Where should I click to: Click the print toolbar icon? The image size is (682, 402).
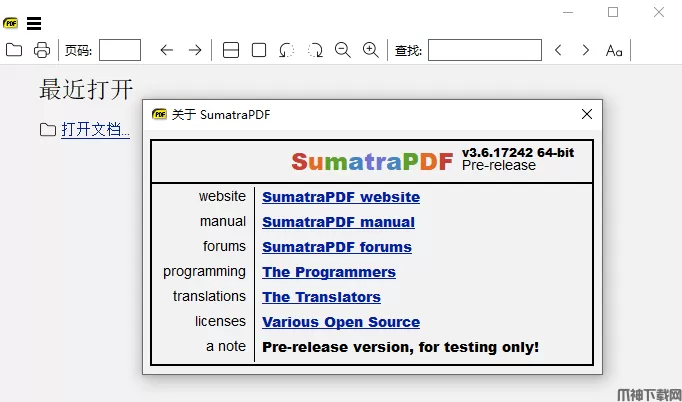(x=42, y=50)
